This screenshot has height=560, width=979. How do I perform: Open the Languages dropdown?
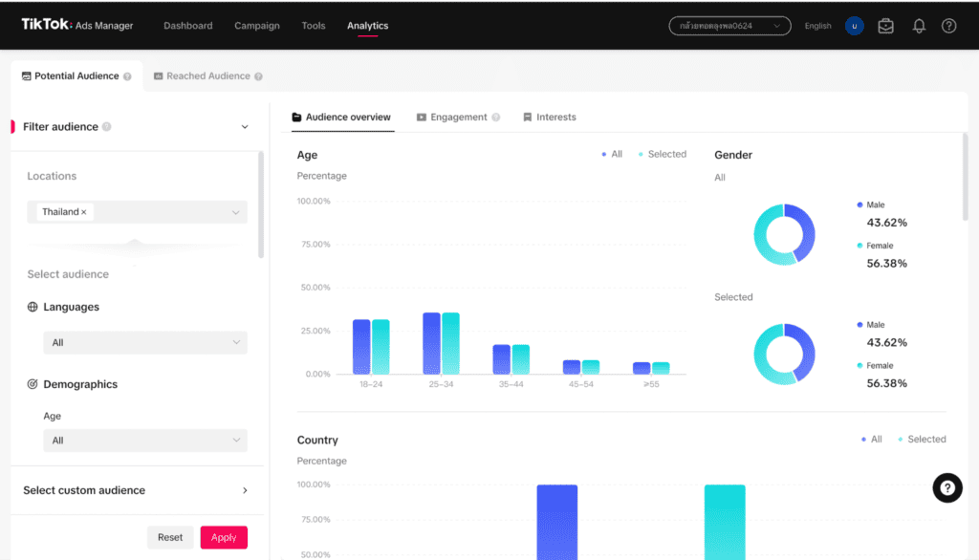click(x=145, y=342)
